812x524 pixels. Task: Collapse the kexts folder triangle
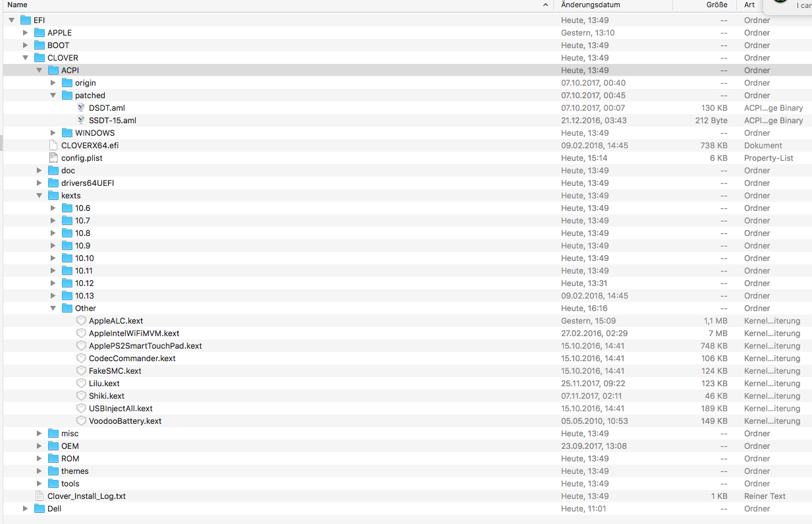tap(40, 196)
